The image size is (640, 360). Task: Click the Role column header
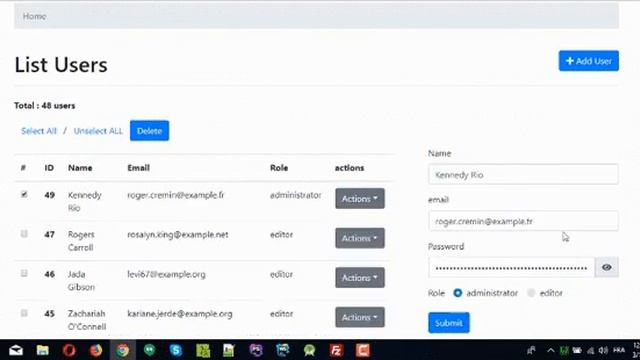coord(279,168)
